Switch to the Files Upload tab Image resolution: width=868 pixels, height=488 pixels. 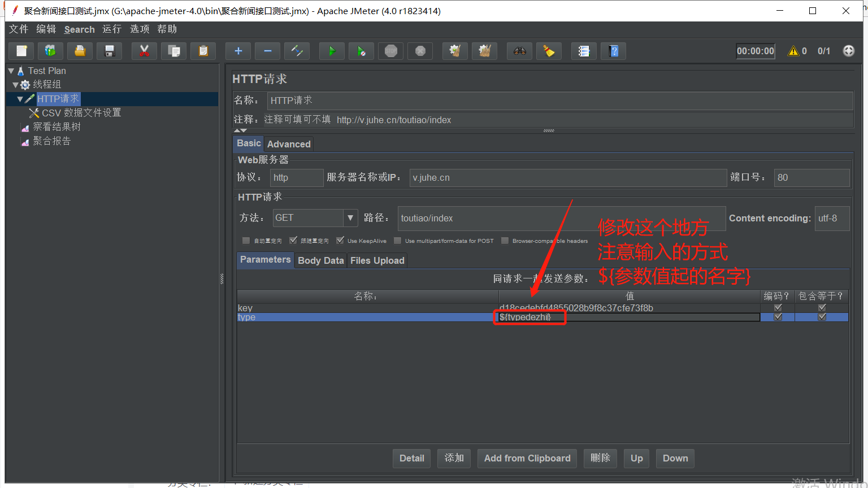[x=377, y=260]
